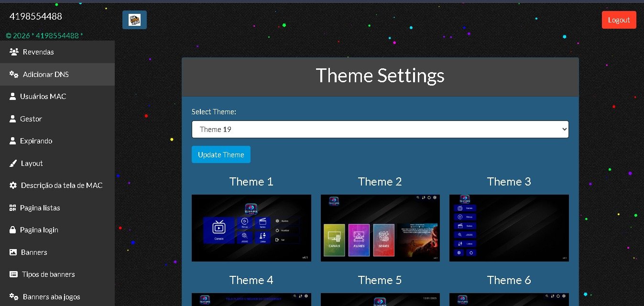The image size is (644, 306).
Task: Click the gears icon next to Adicionar DNS
Action: click(x=14, y=74)
